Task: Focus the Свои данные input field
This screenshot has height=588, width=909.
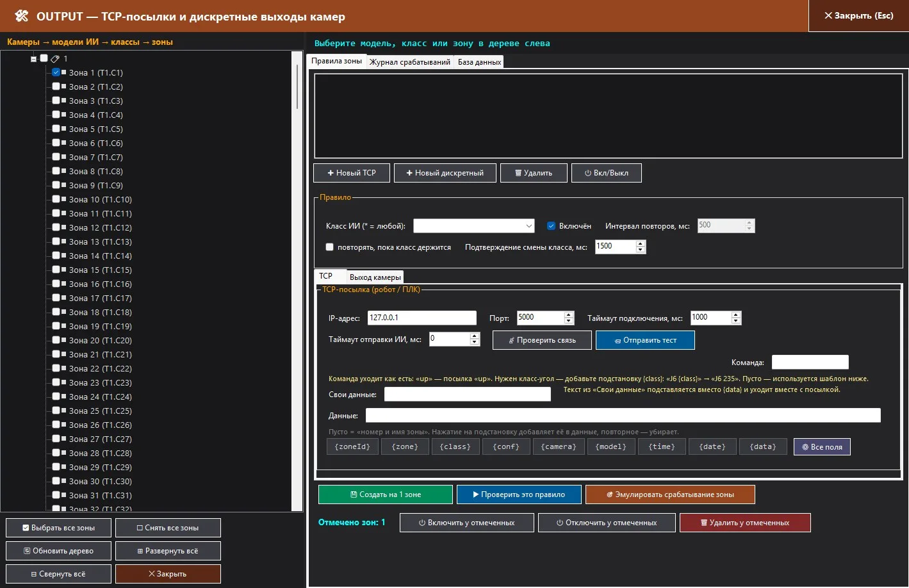Action: coord(467,394)
